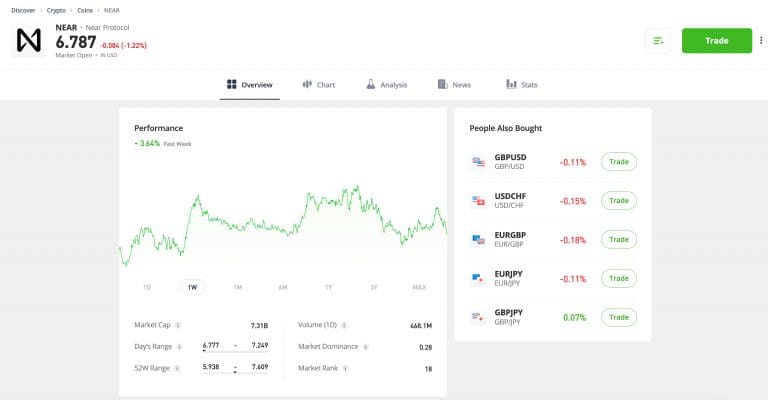
Task: Click the green Trade button in header
Action: point(717,41)
